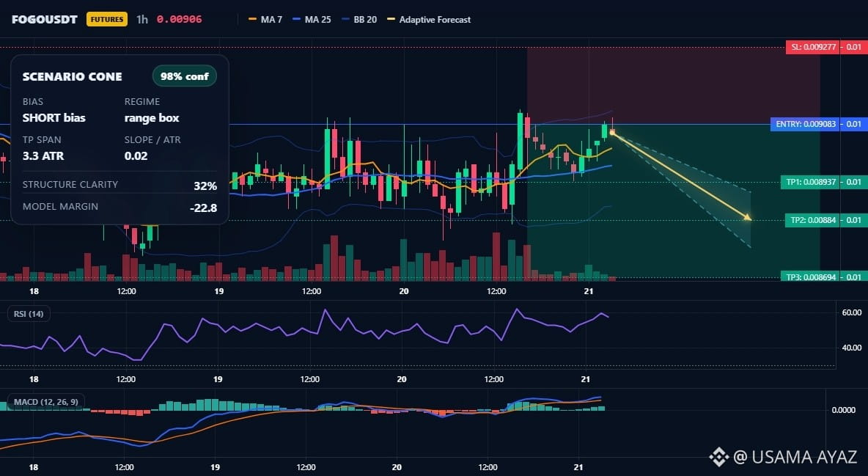Click the TP SPAN field label
Screen dimensions: 868x476
[x=42, y=139]
